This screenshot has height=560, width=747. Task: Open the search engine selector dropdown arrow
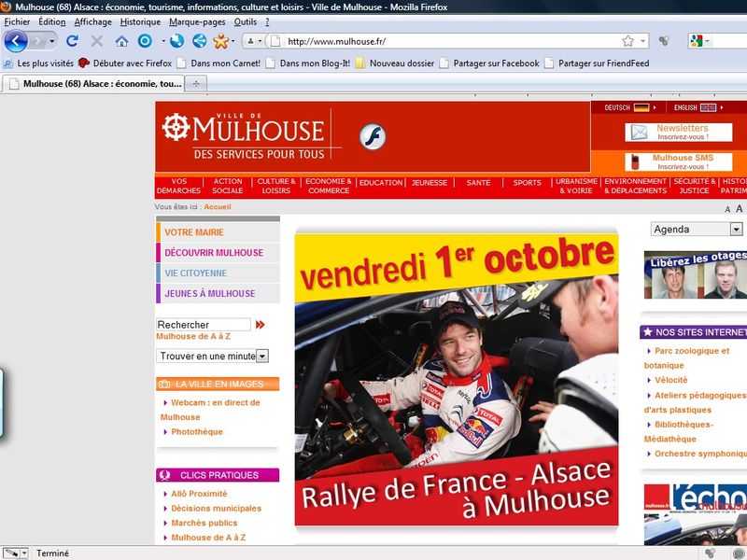coord(707,41)
